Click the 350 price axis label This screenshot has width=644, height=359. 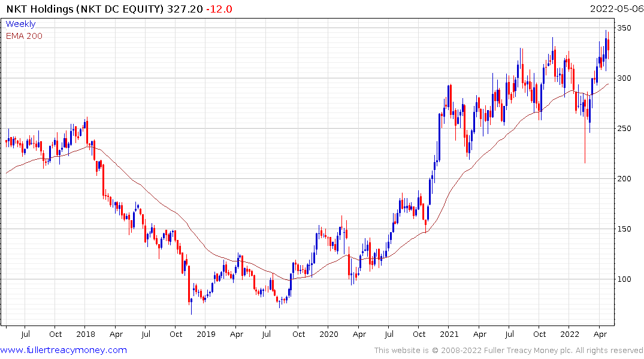pyautogui.click(x=624, y=28)
